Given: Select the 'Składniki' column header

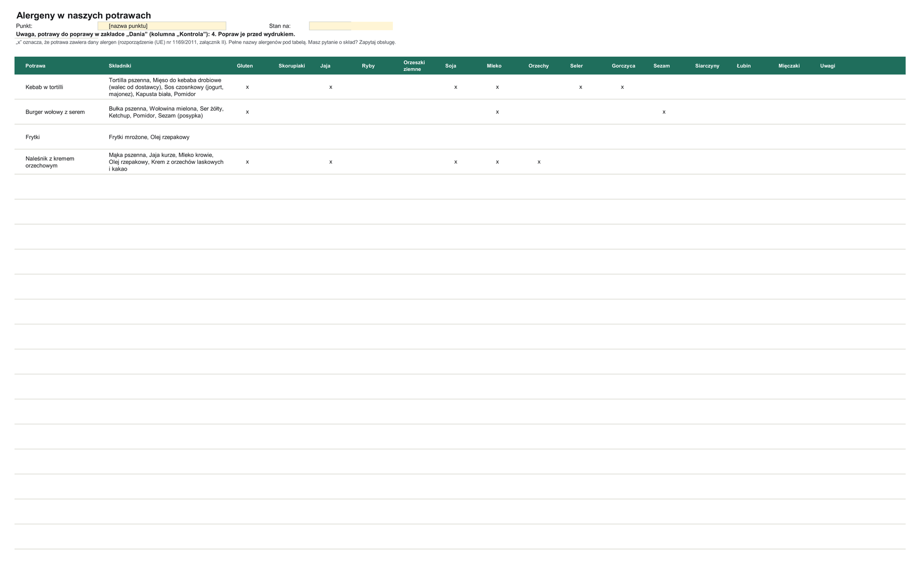Looking at the screenshot, I should coord(120,66).
